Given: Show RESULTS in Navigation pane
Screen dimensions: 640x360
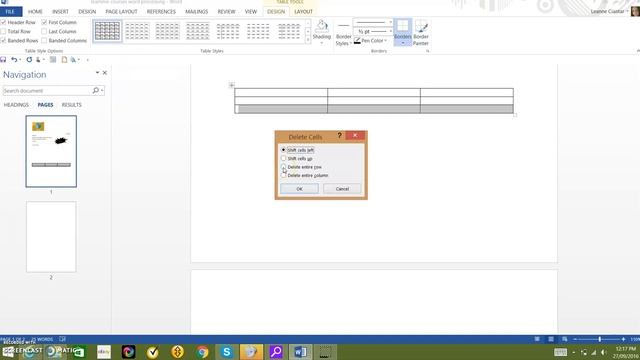Looking at the screenshot, I should 71,105.
